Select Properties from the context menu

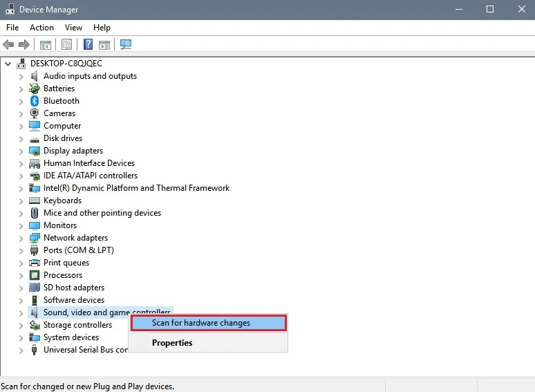pos(172,343)
